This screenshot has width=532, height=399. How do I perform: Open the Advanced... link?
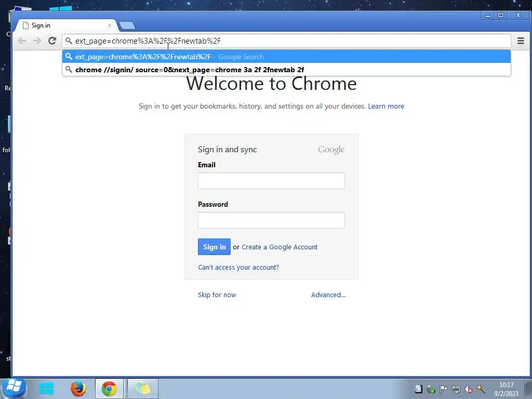click(328, 295)
